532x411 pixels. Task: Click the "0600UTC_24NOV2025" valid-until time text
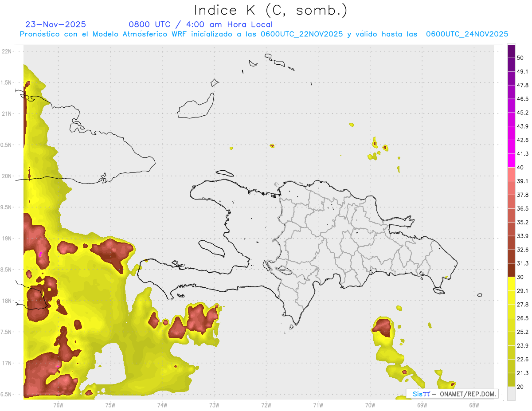coord(467,34)
